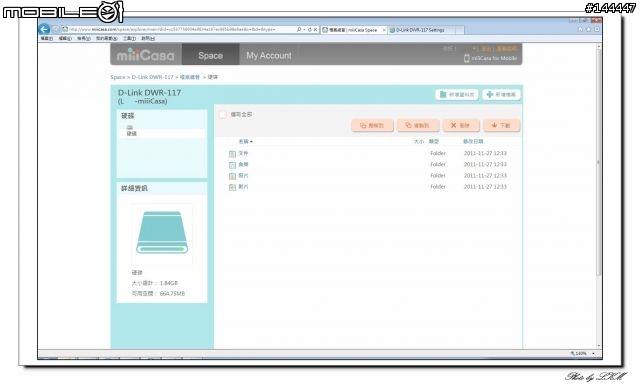
Task: Click the Modified Date column header
Action: tap(473, 142)
